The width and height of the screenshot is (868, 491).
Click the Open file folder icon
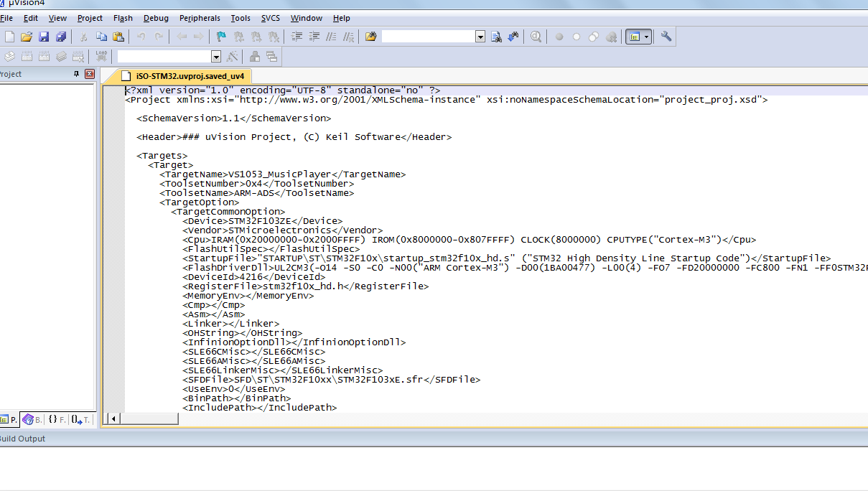point(27,37)
